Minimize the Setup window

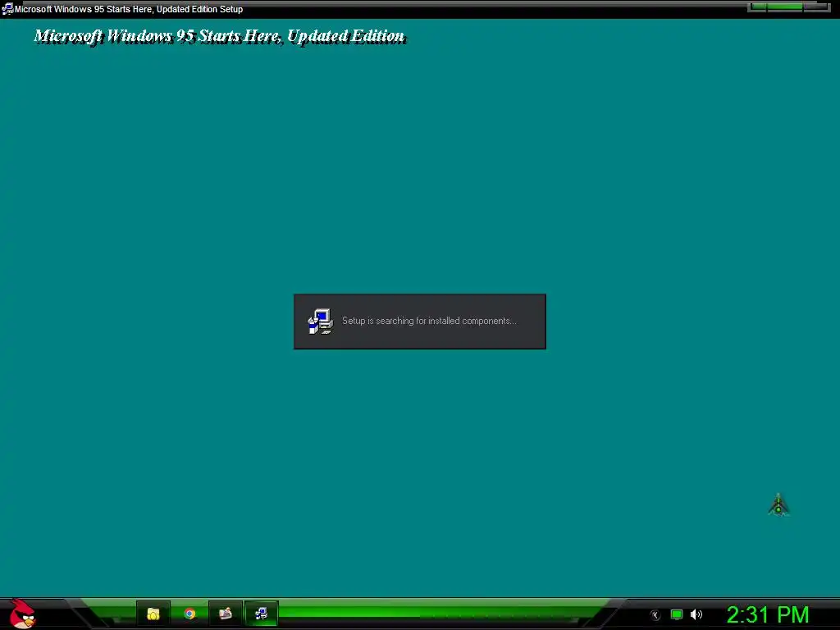point(758,7)
